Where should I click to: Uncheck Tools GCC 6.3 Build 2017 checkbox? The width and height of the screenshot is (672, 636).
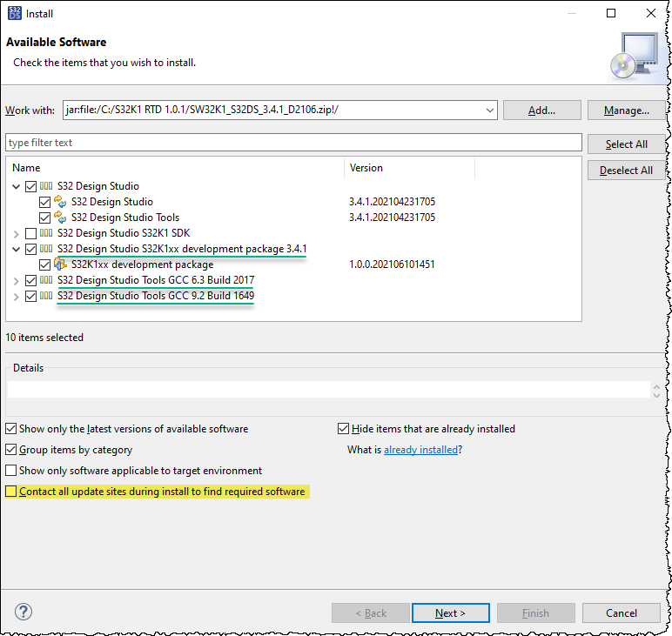(30, 280)
